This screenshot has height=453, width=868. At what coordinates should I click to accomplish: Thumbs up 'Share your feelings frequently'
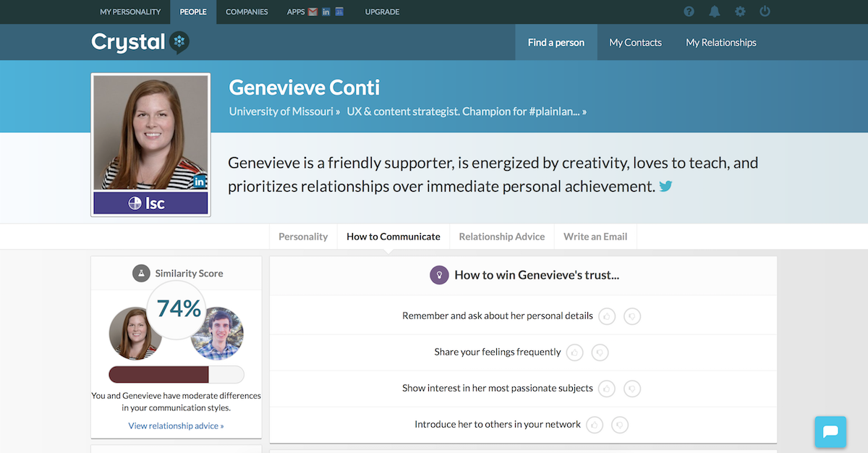click(575, 352)
